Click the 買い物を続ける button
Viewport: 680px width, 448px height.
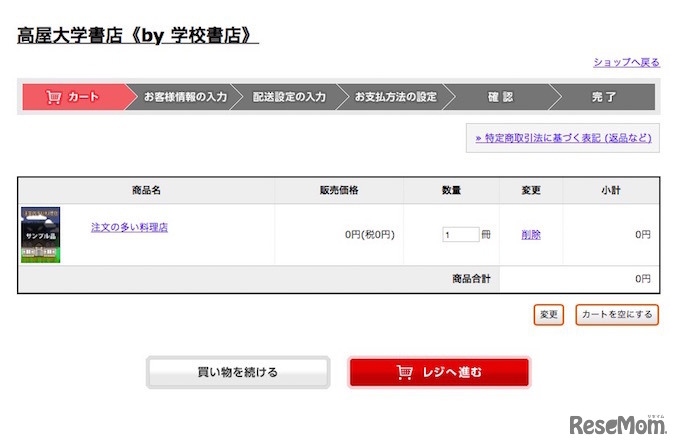(x=238, y=372)
